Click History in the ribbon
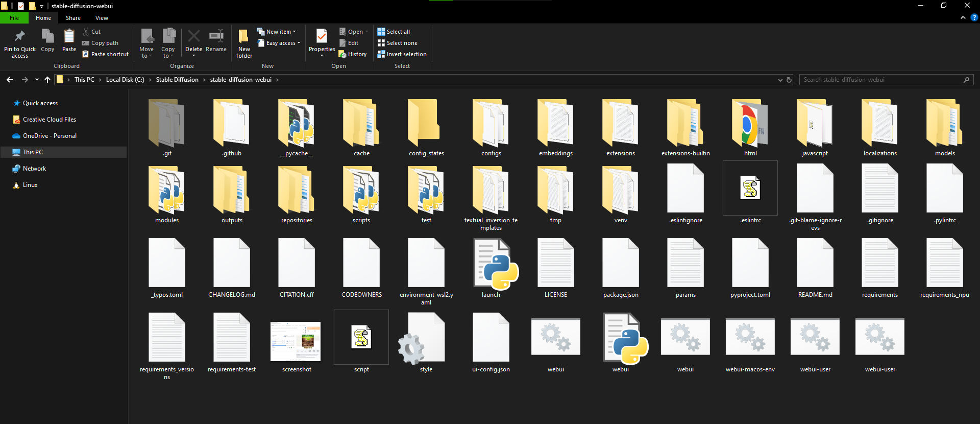This screenshot has width=980, height=424. coord(353,54)
